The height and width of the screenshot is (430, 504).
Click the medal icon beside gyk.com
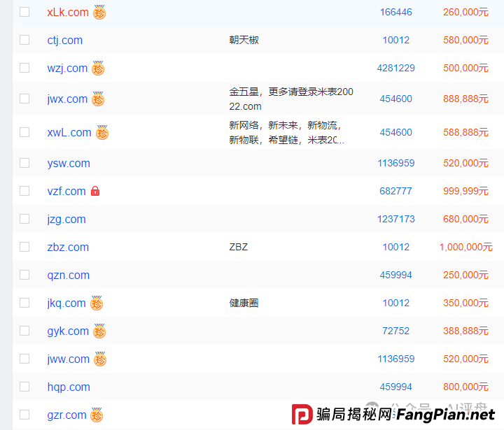click(99, 331)
